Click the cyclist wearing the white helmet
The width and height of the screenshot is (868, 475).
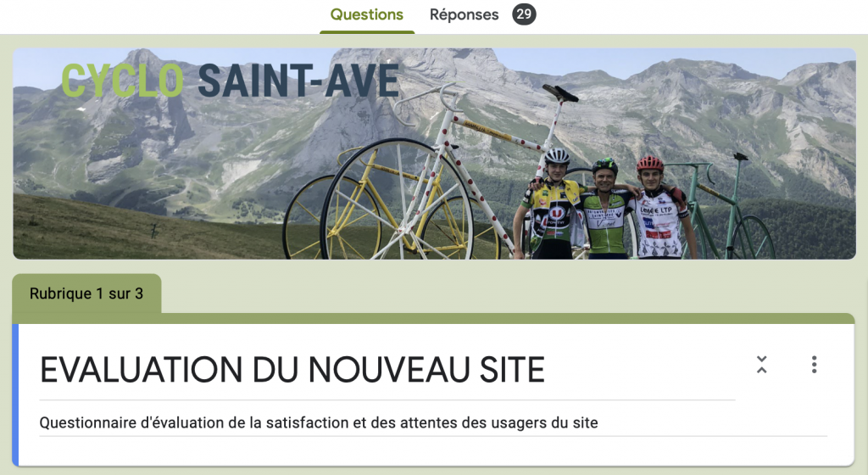pos(550,206)
